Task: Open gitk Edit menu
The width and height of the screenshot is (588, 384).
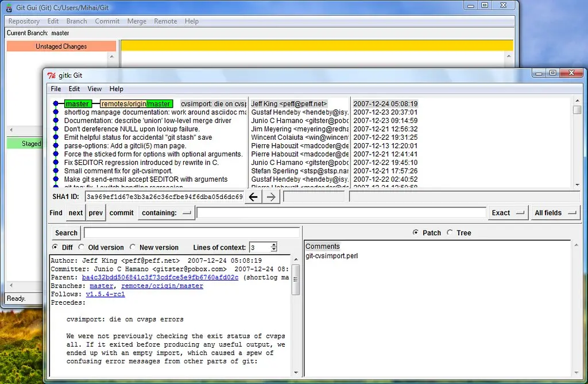Action: [74, 89]
